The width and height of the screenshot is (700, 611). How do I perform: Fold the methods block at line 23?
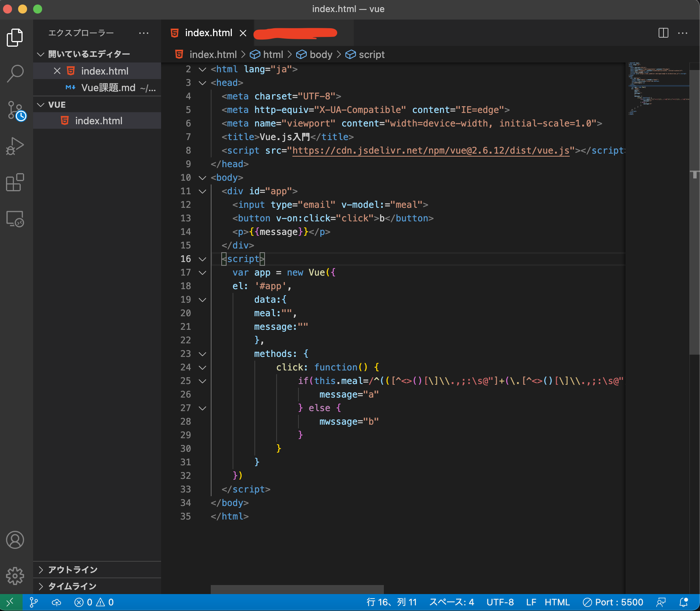(202, 354)
